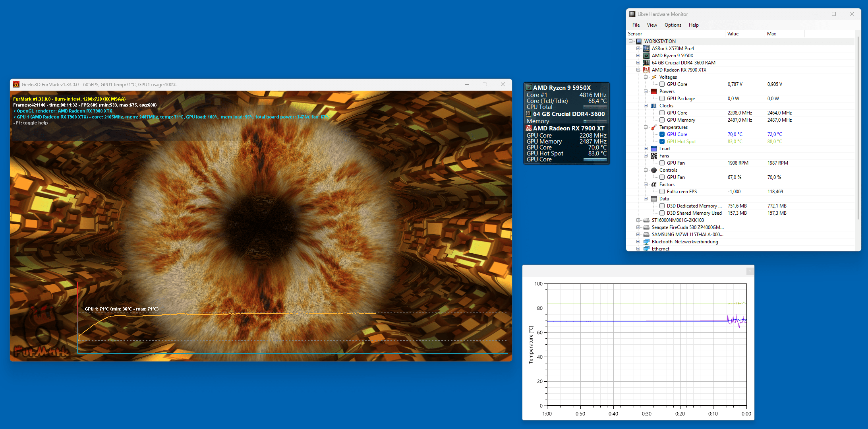Click the Data icon
Image resolution: width=868 pixels, height=429 pixels.
click(654, 199)
